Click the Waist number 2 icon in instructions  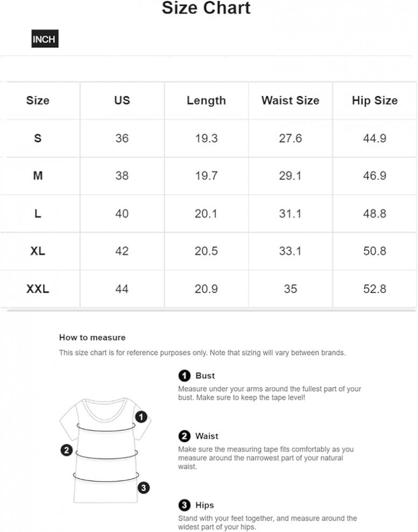[x=184, y=436]
